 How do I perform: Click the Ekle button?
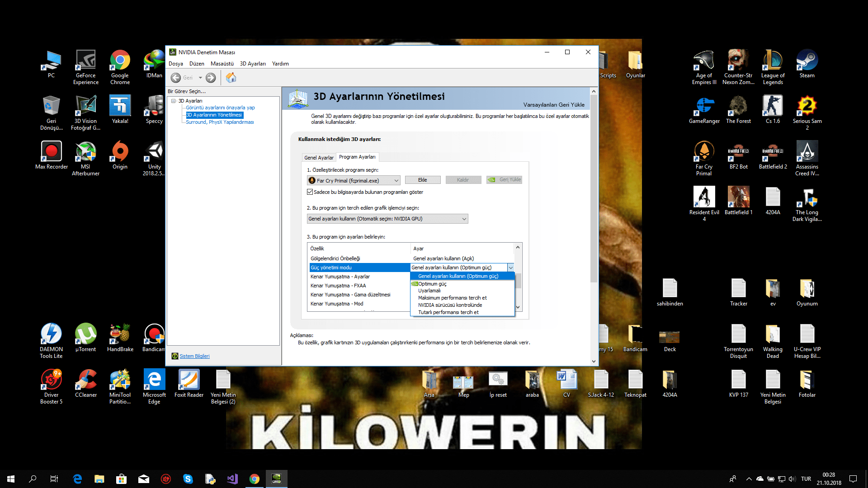click(422, 180)
